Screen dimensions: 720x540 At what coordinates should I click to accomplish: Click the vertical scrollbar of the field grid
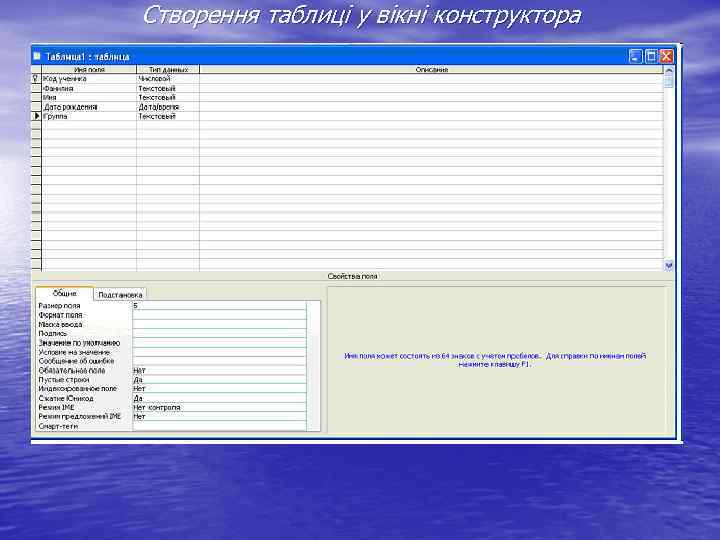(669, 168)
